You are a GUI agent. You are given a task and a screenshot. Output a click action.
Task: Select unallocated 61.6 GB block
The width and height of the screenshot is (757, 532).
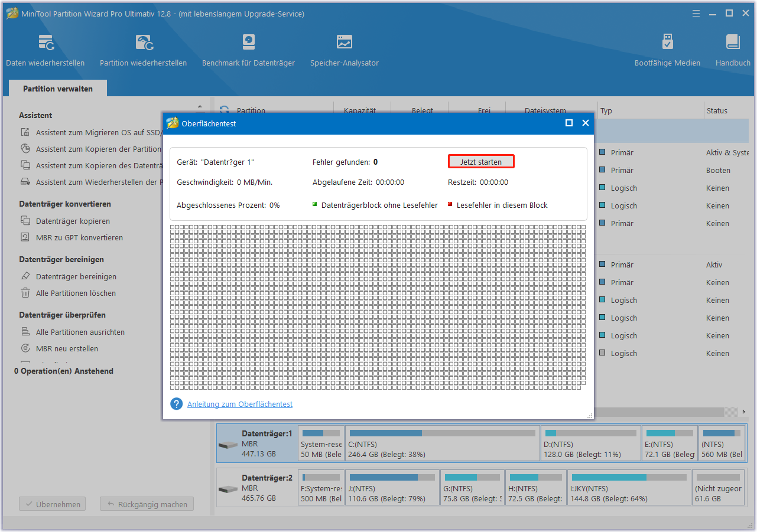(x=719, y=488)
